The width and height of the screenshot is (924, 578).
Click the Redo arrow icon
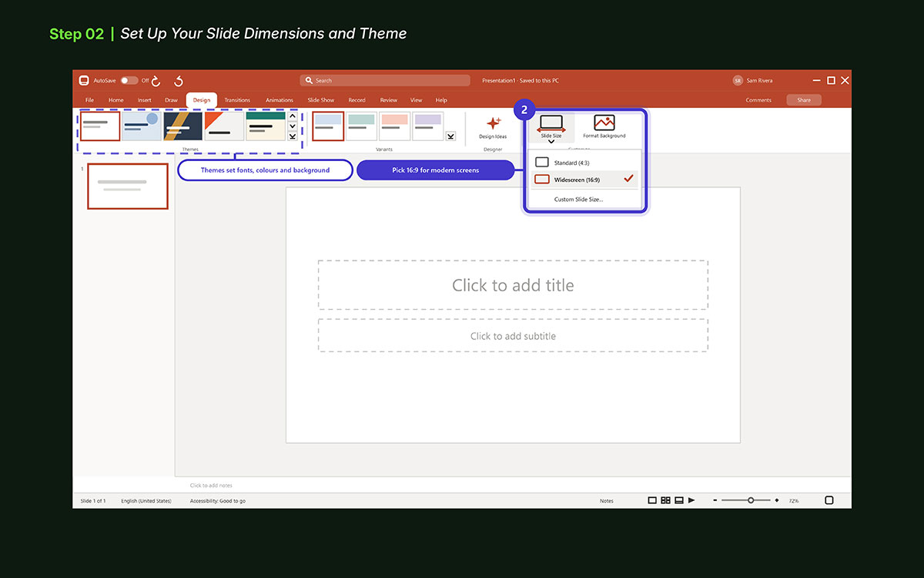coord(156,80)
